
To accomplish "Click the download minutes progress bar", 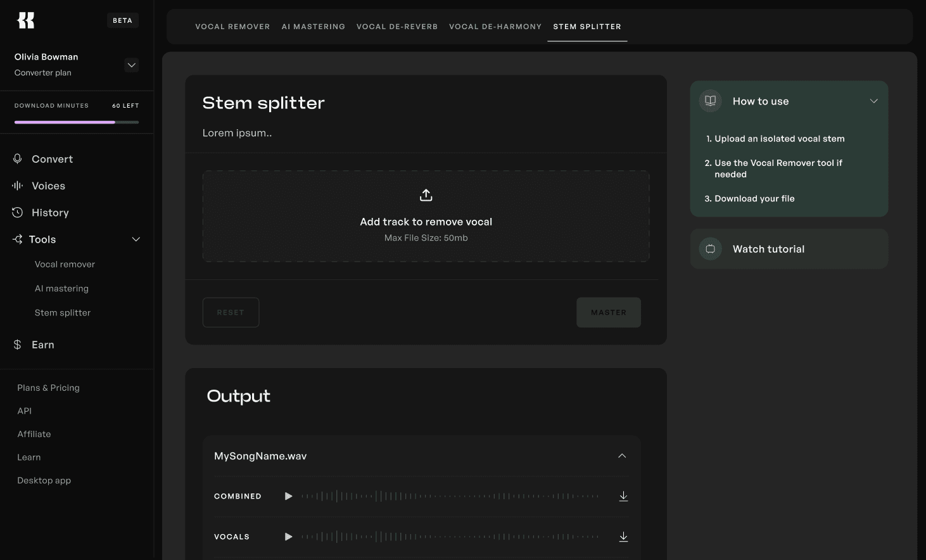I will click(x=77, y=122).
